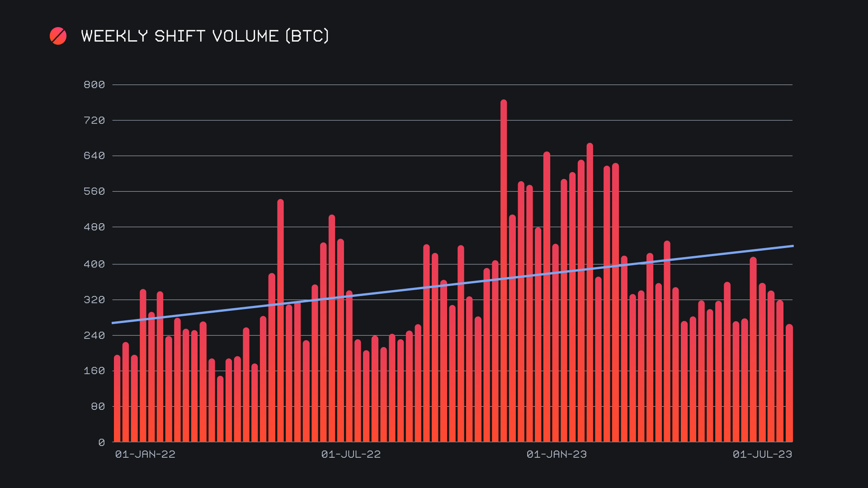Viewport: 868px width, 488px height.
Task: Click the 720 y-axis label
Action: pos(94,121)
